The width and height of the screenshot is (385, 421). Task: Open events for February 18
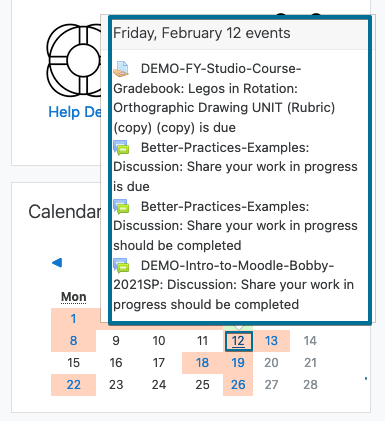point(202,363)
